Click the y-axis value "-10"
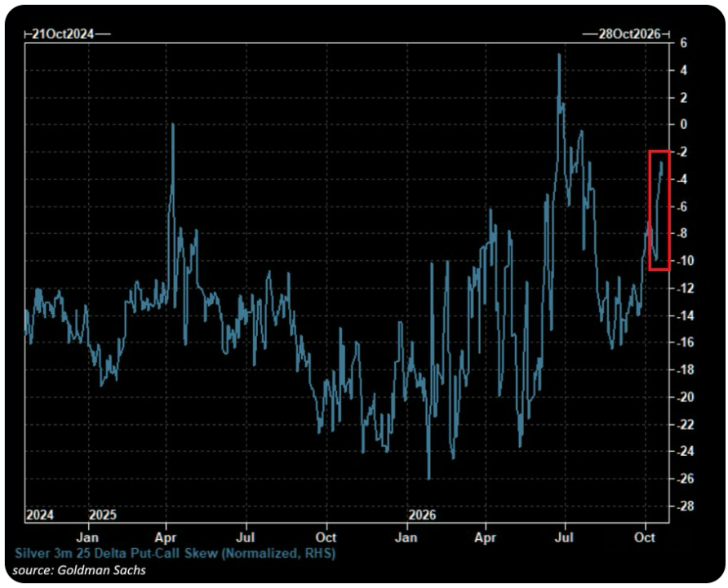 coord(685,261)
